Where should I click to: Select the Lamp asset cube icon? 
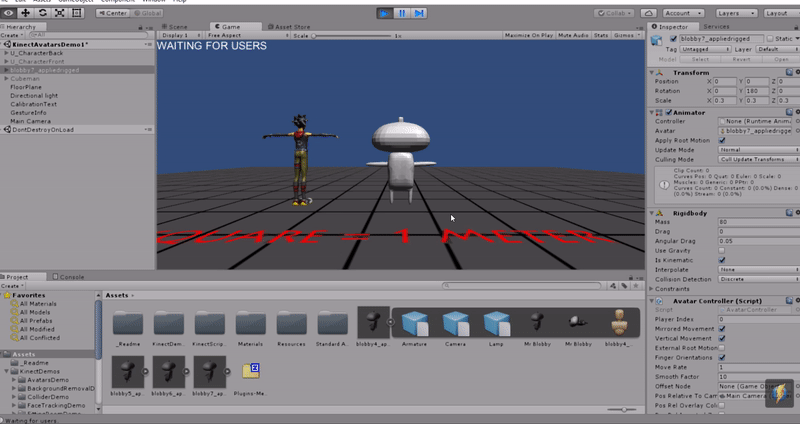(496, 323)
